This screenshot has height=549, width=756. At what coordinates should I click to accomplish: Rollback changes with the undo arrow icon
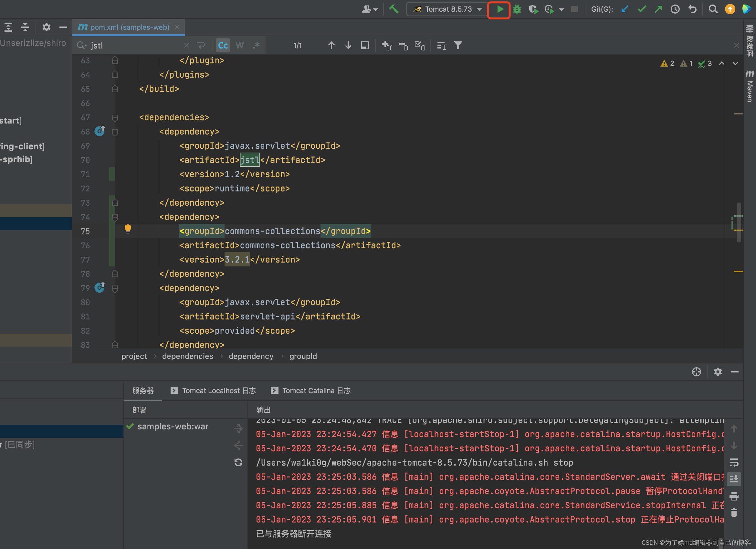[692, 9]
